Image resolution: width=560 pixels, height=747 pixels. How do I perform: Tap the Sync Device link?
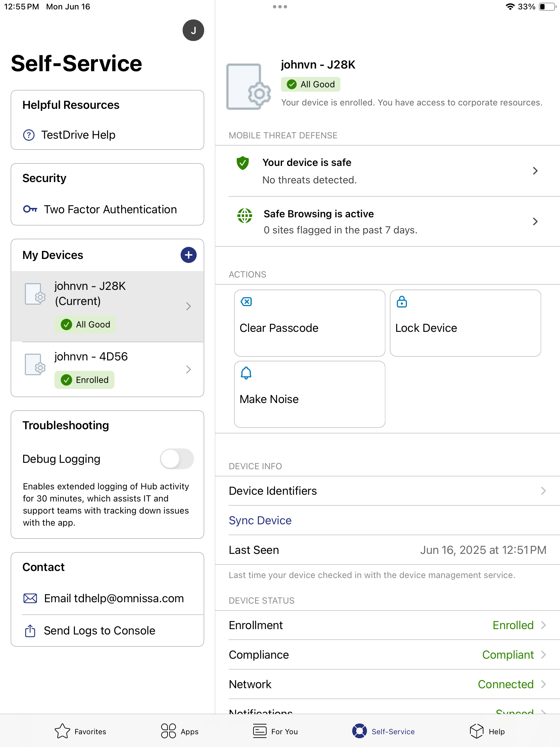click(260, 520)
